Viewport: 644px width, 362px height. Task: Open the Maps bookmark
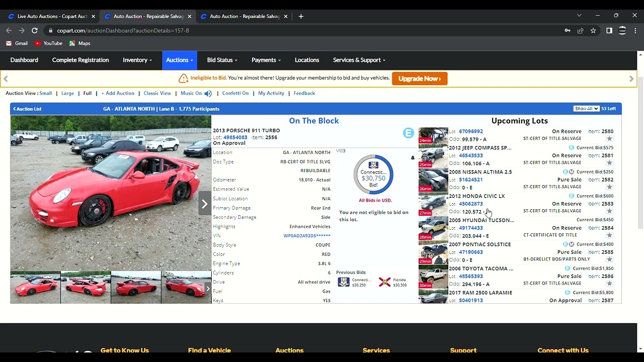[x=79, y=43]
